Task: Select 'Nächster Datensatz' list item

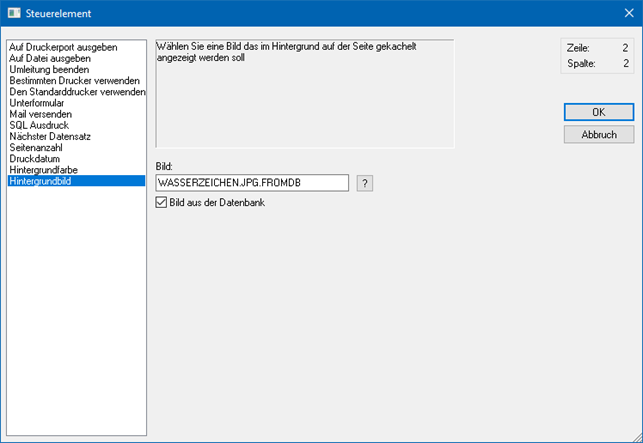Action: point(51,136)
